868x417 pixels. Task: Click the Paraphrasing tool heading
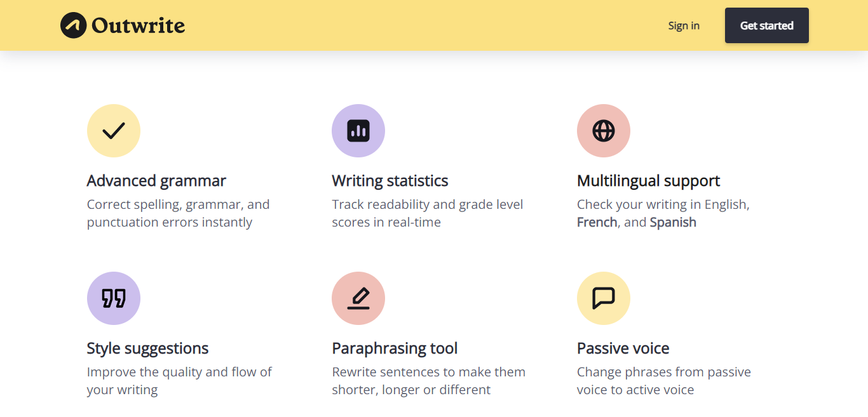(x=395, y=348)
